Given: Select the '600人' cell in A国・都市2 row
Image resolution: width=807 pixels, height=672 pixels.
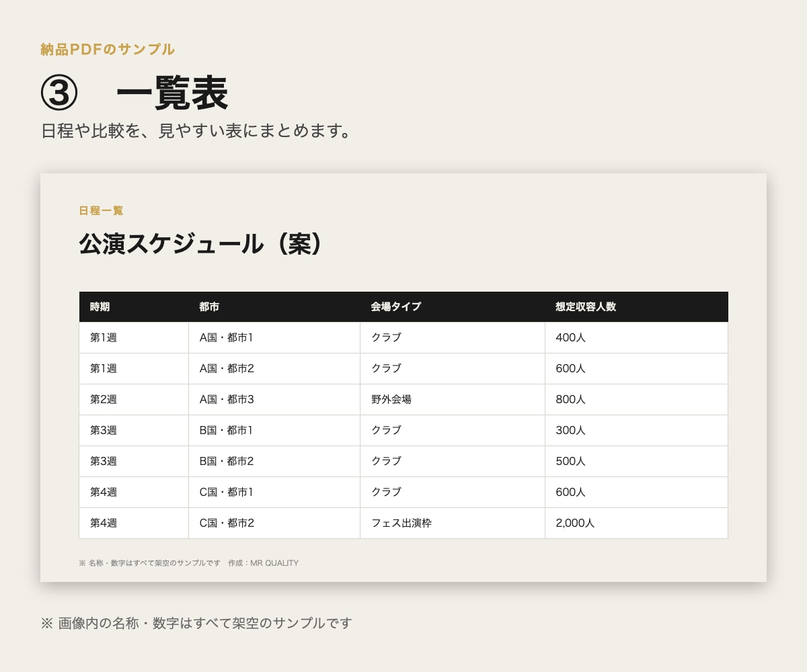Looking at the screenshot, I should tap(636, 368).
